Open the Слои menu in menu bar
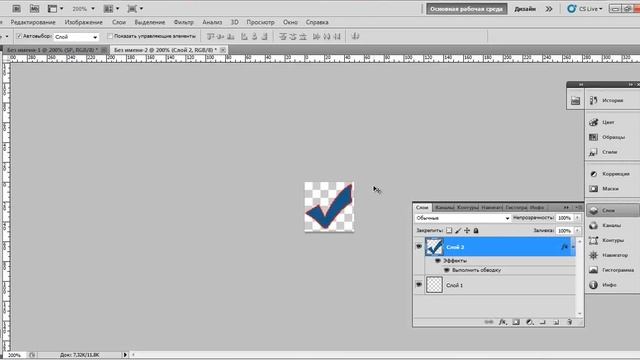The image size is (640, 360). point(119,22)
